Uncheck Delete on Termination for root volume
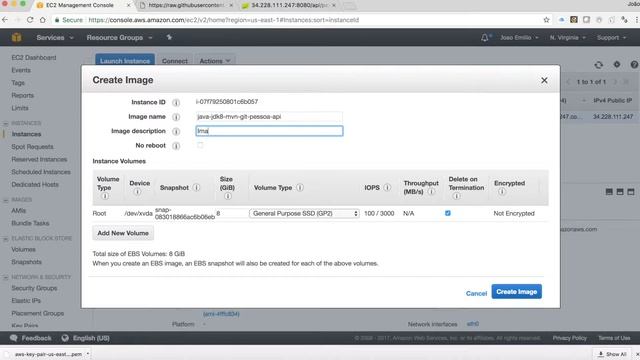The height and width of the screenshot is (360, 640). [x=448, y=213]
